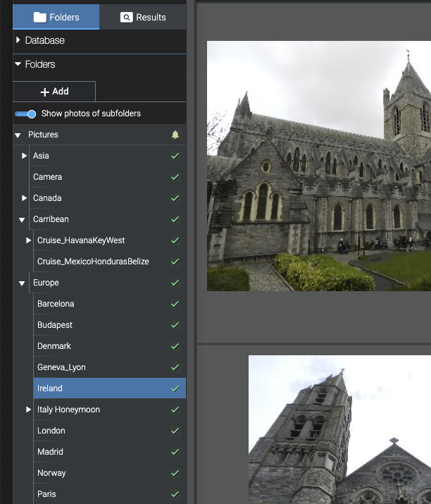This screenshot has height=504, width=431.
Task: Select the Barcelona folder
Action: pos(56,304)
